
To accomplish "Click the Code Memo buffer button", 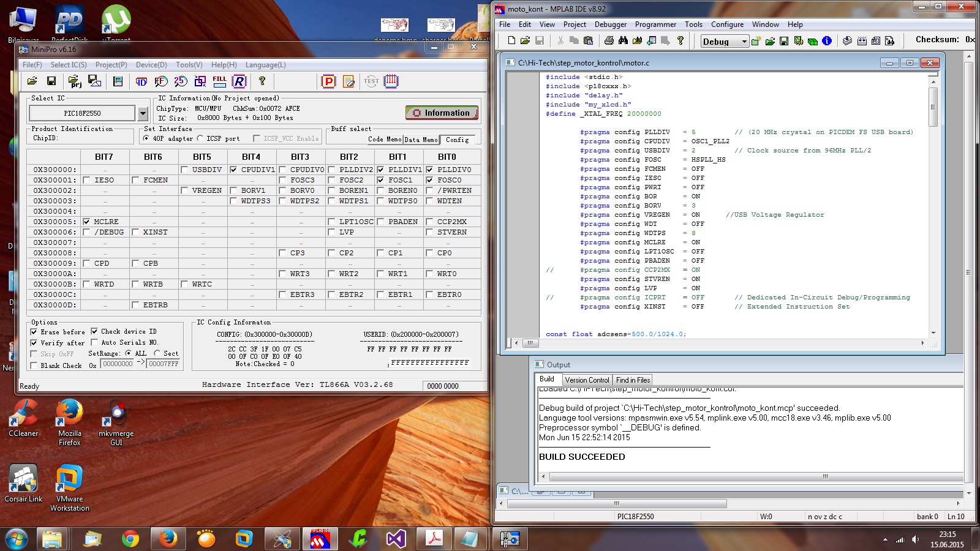I will 385,140.
